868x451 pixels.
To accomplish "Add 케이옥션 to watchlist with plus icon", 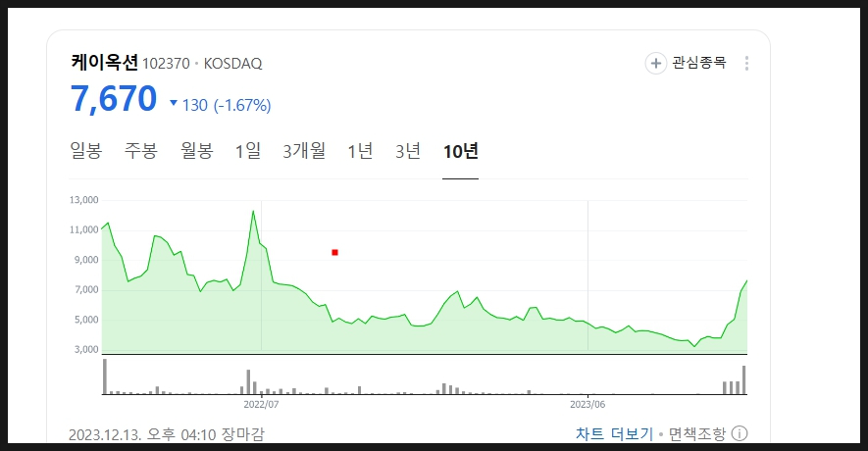I will point(656,63).
